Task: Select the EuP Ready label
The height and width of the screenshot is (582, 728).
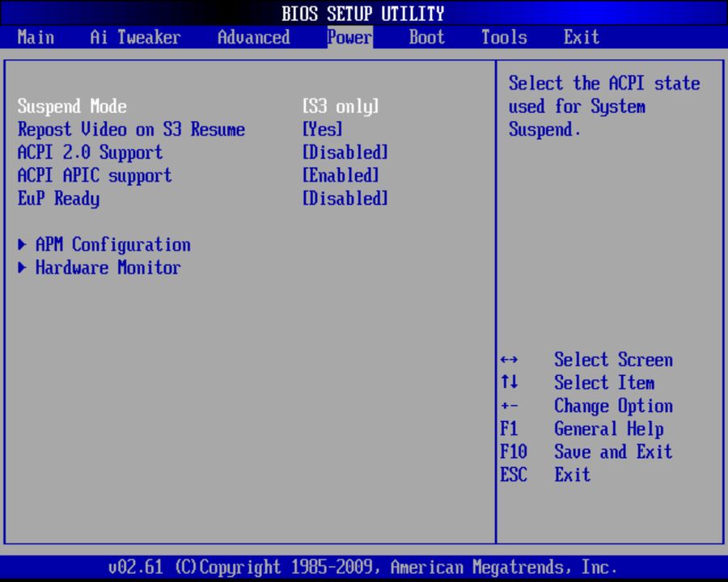Action: coord(58,199)
